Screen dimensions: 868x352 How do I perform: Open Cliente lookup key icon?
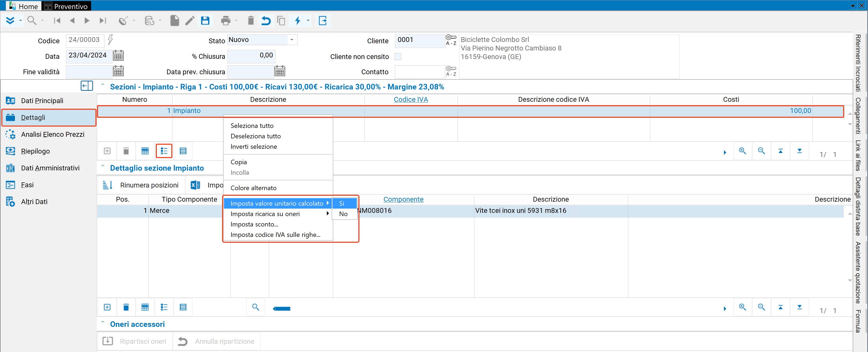pyautogui.click(x=451, y=40)
